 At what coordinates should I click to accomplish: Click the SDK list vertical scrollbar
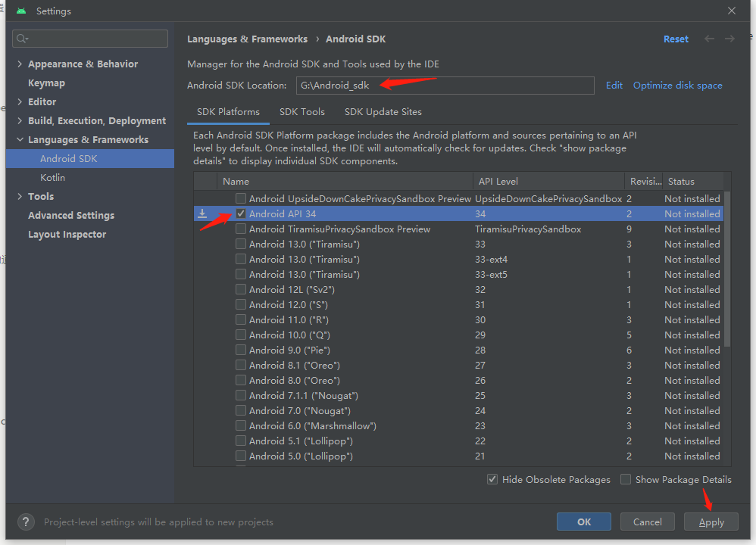[727, 269]
